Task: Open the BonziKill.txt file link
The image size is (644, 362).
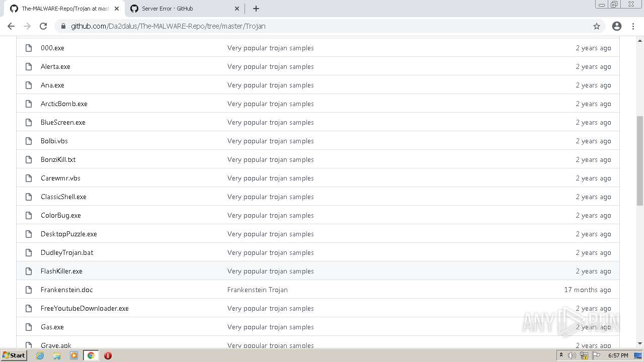Action: pyautogui.click(x=58, y=159)
